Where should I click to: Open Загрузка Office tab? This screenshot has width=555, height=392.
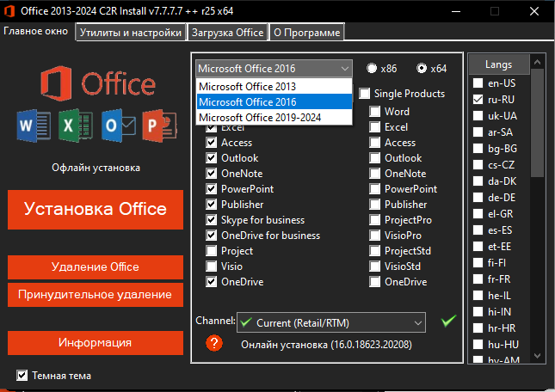pyautogui.click(x=227, y=33)
